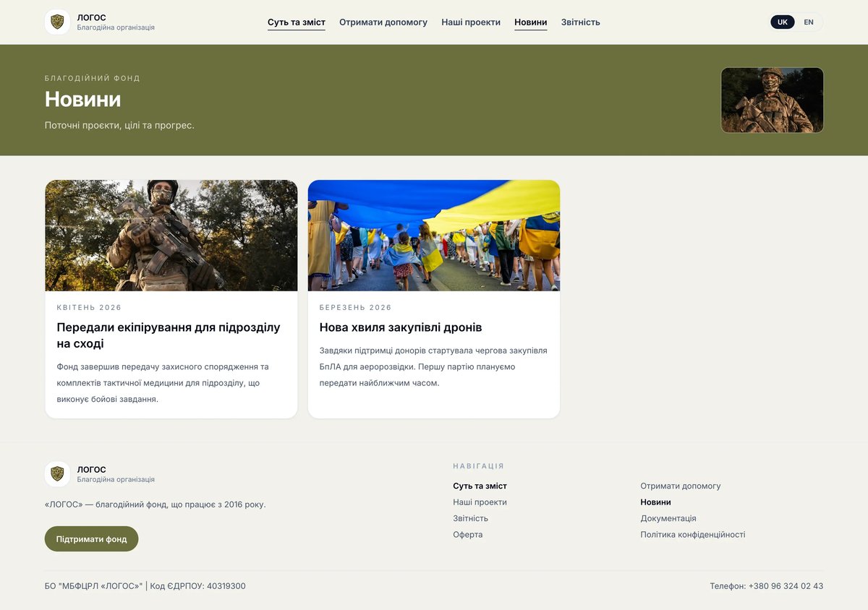Click the drones card description starting 'Завдяки підтримці донорів'
The width and height of the screenshot is (868, 610).
[433, 366]
